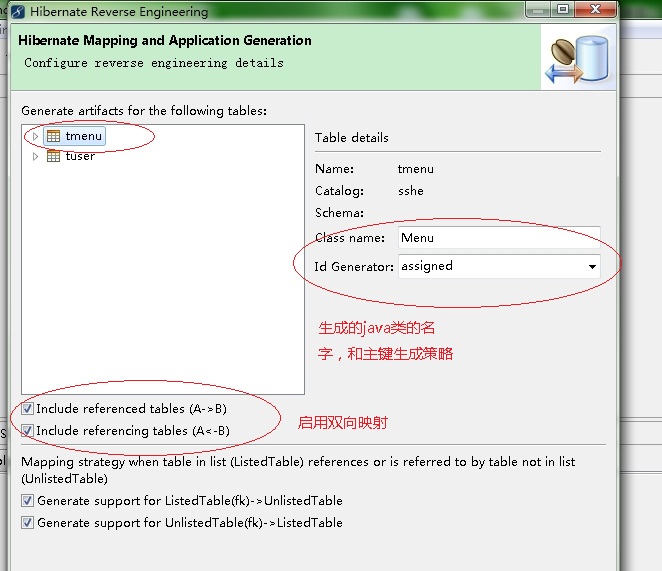The height and width of the screenshot is (571, 662).
Task: Expand the tmenu tree node
Action: [x=35, y=136]
